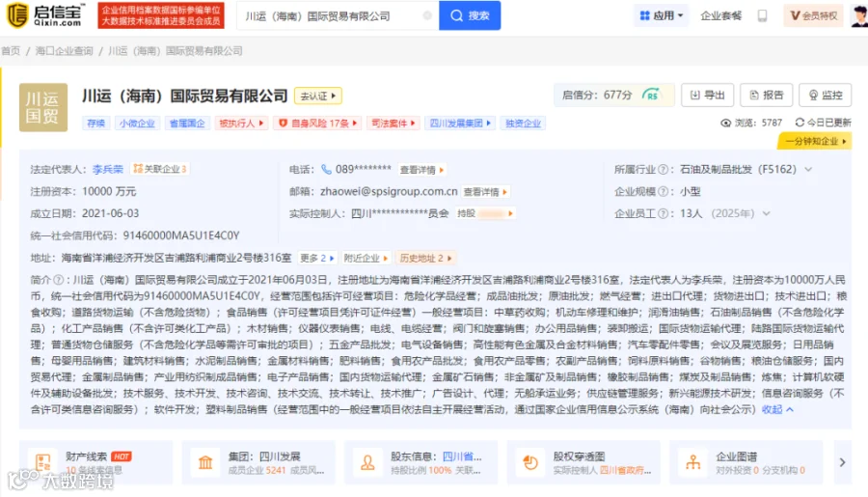Click the phone icon next to 089 number

pyautogui.click(x=327, y=169)
